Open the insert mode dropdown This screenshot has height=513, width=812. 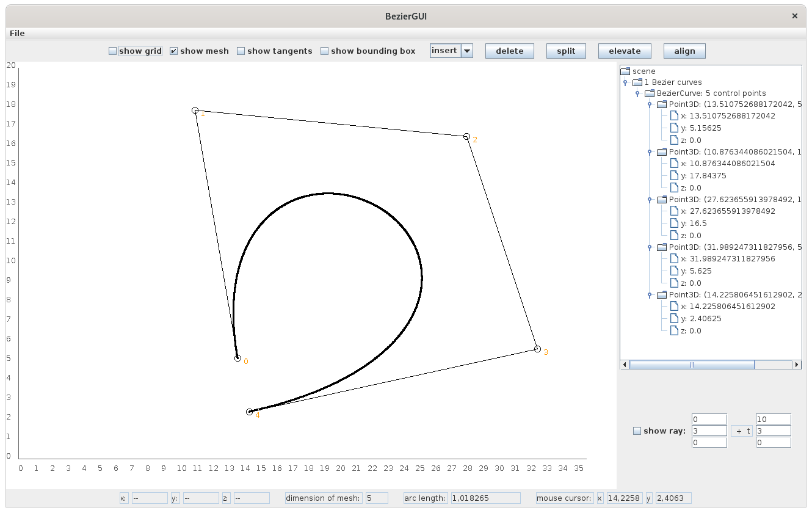467,51
